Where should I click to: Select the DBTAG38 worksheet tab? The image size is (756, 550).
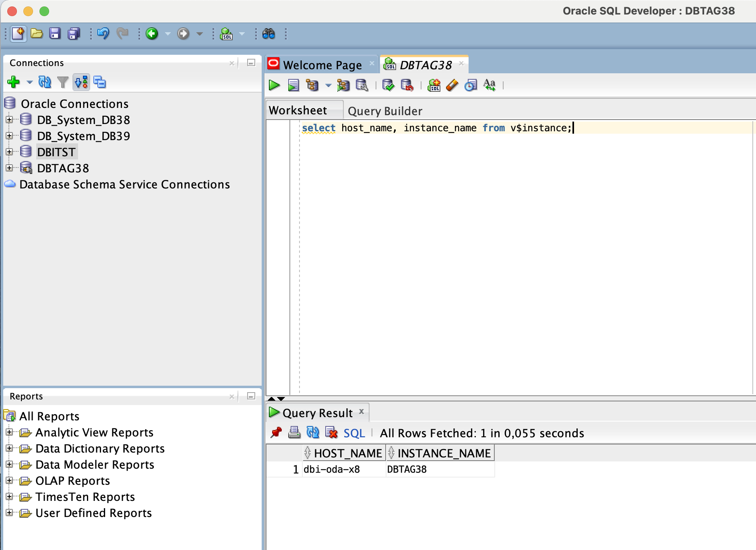pyautogui.click(x=425, y=65)
